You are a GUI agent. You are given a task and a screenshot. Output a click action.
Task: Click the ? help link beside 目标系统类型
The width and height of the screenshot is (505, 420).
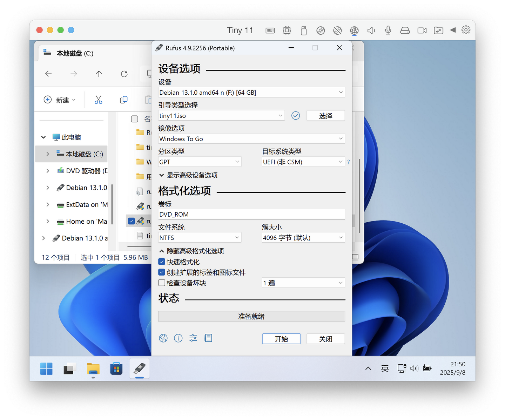[348, 162]
